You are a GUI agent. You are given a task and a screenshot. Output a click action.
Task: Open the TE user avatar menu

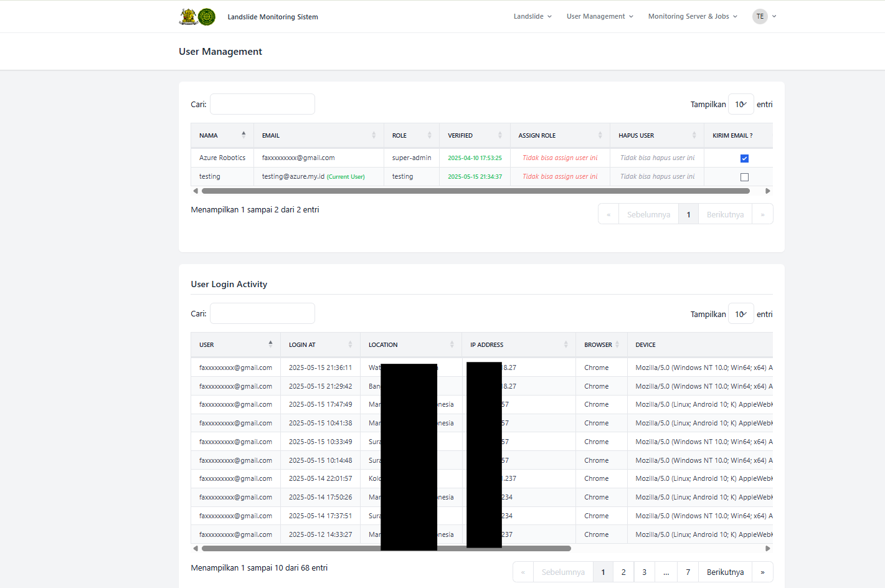760,17
